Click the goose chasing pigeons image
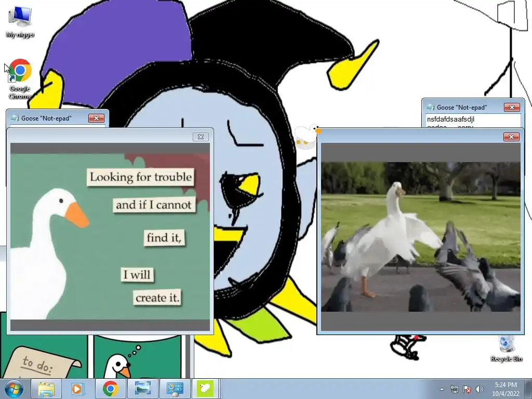 (x=420, y=236)
